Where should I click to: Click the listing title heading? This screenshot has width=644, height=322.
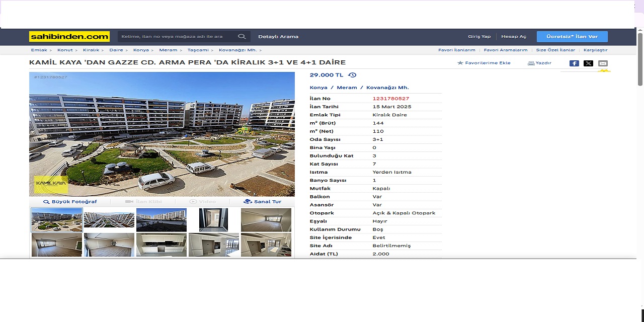point(188,62)
